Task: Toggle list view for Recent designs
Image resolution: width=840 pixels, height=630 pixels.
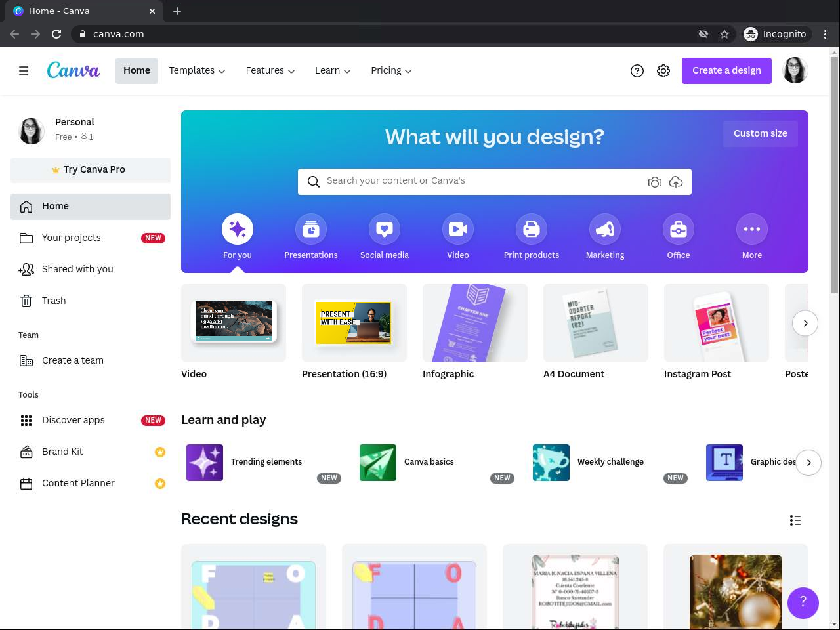Action: point(795,520)
